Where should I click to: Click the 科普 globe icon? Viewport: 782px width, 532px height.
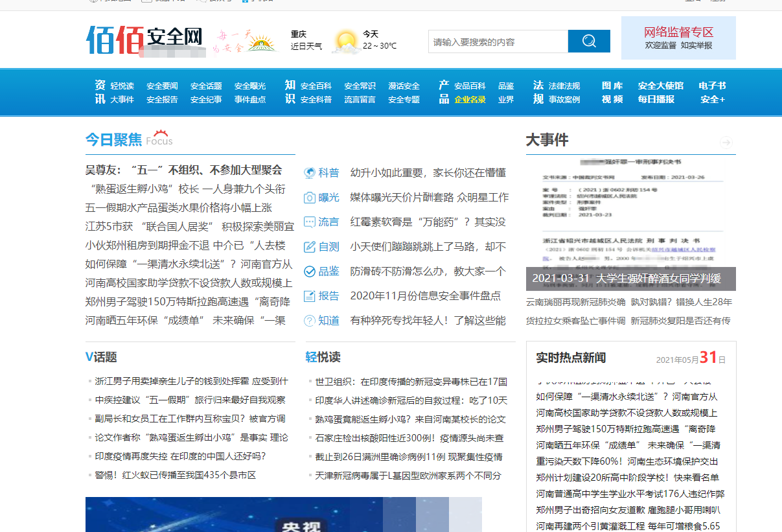coord(310,173)
